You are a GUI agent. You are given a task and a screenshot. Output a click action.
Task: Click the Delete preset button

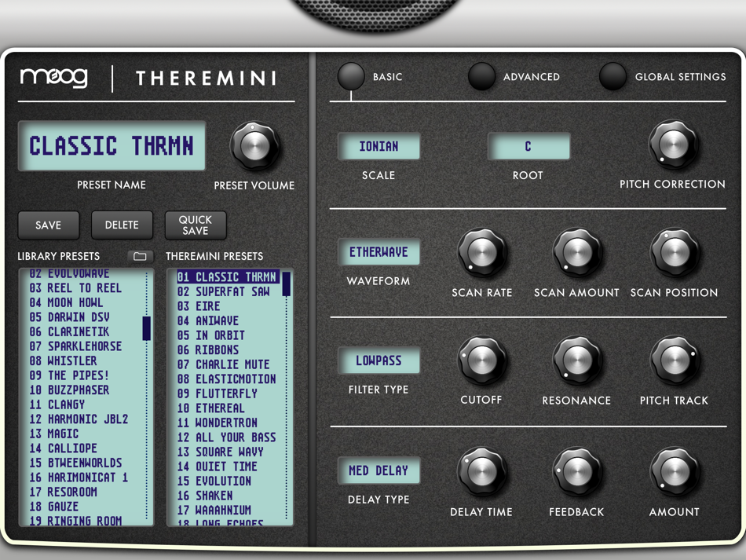click(x=122, y=225)
